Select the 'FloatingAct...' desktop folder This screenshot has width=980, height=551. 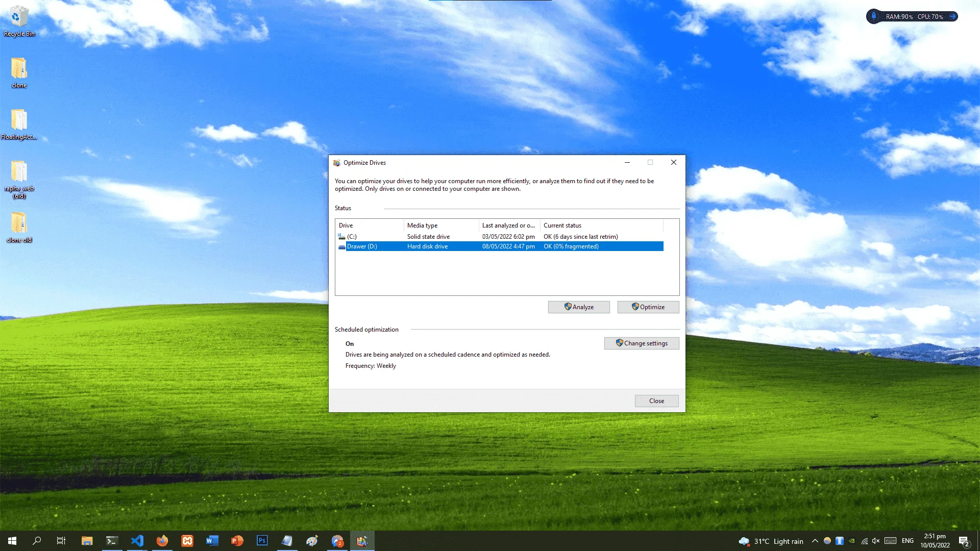coord(19,124)
